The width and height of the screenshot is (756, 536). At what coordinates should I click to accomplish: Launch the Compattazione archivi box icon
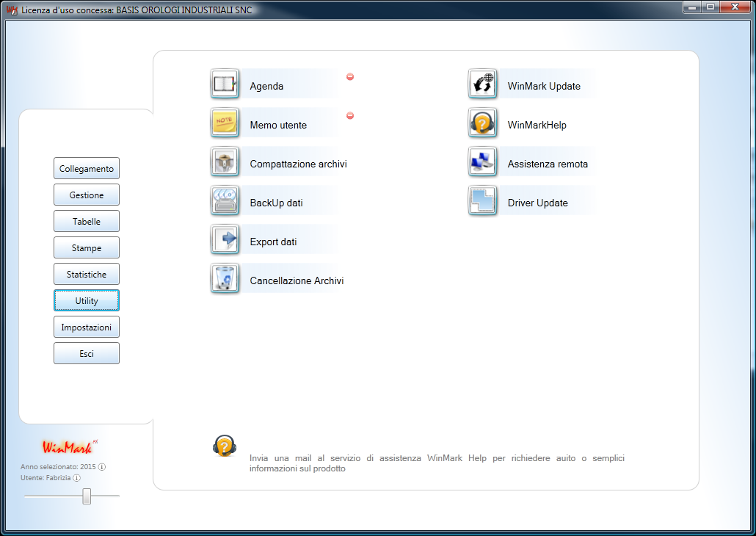point(225,162)
